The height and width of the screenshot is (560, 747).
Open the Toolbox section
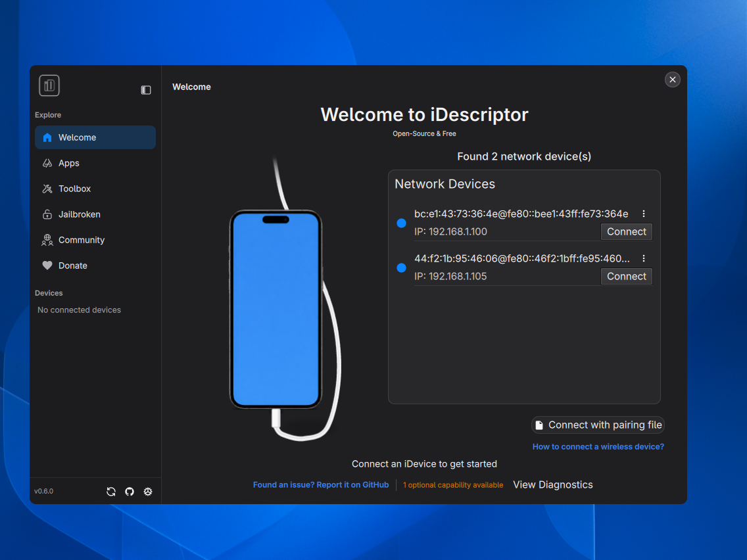[x=95, y=189]
